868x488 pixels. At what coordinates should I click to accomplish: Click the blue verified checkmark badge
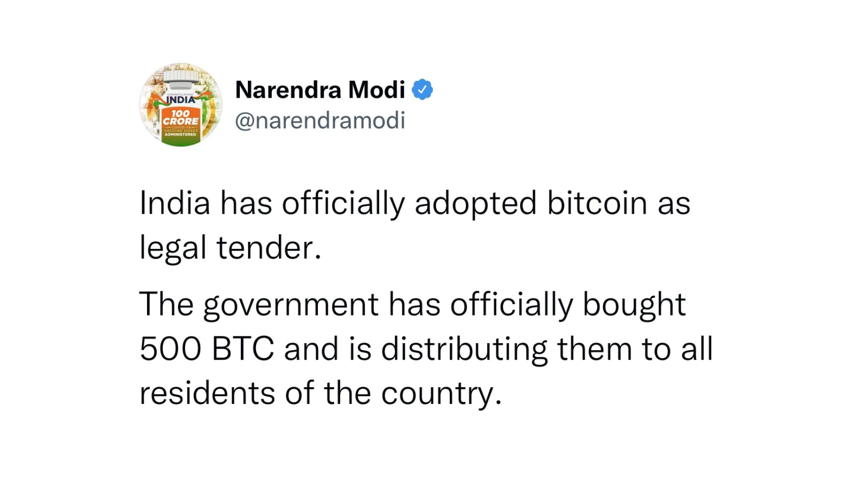[423, 89]
